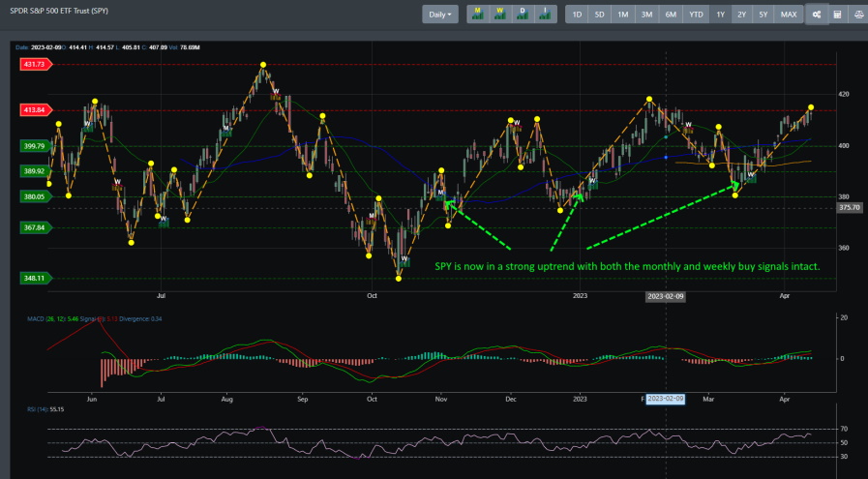Viewport: 868px width, 479px height.
Task: Select the 5D time range
Action: 600,15
